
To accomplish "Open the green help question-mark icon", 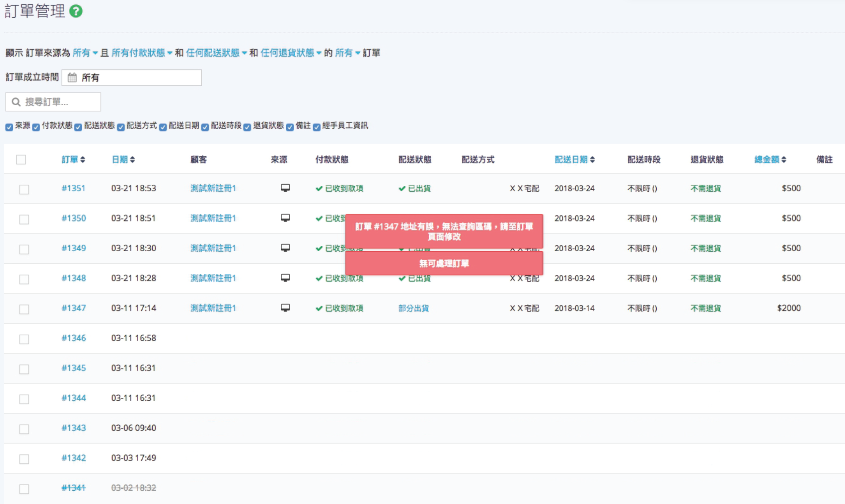I will tap(76, 11).
